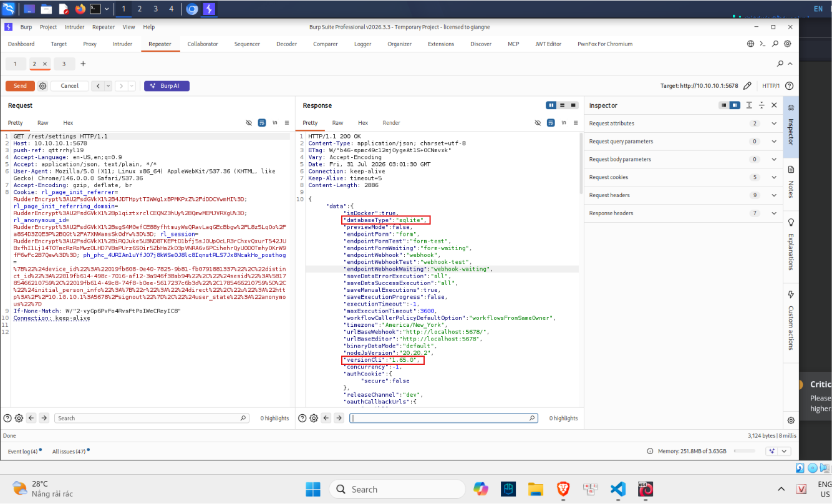Viewport: 832px width, 504px height.
Task: Toggle hide response headers eye icon
Action: coord(538,123)
